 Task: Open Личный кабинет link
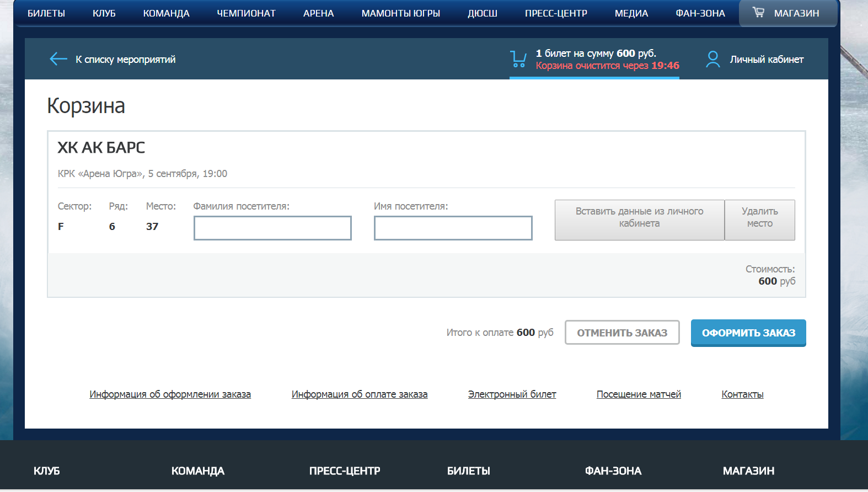click(x=767, y=60)
